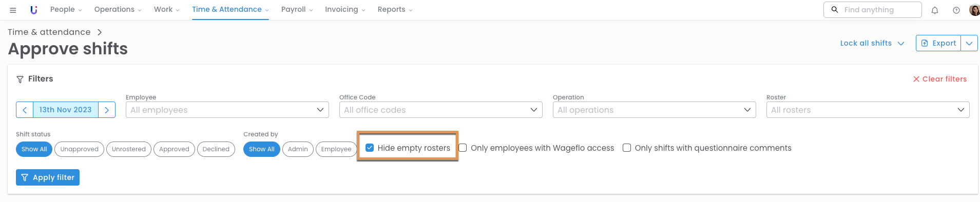Click the Clear filters X icon
The width and height of the screenshot is (980, 202).
(x=916, y=79)
